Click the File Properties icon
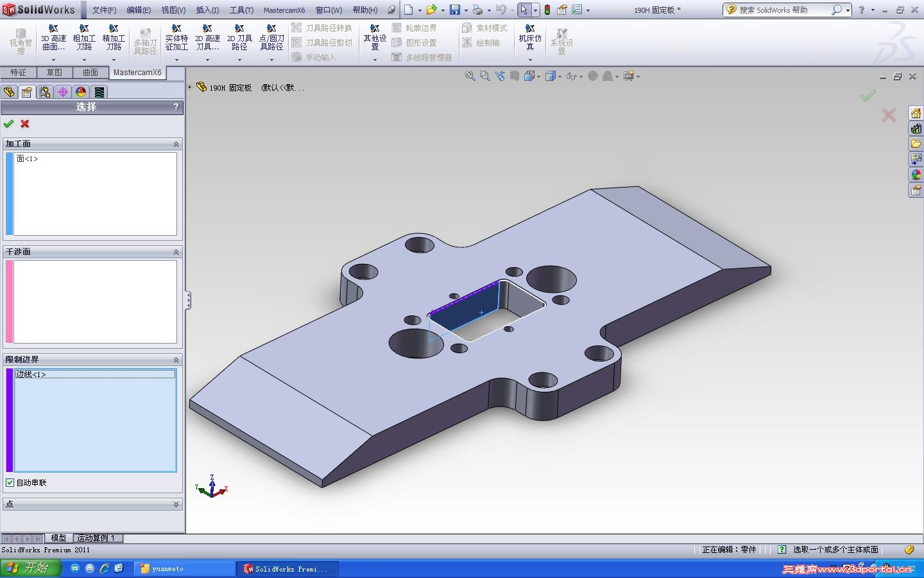This screenshot has width=924, height=578. point(562,10)
